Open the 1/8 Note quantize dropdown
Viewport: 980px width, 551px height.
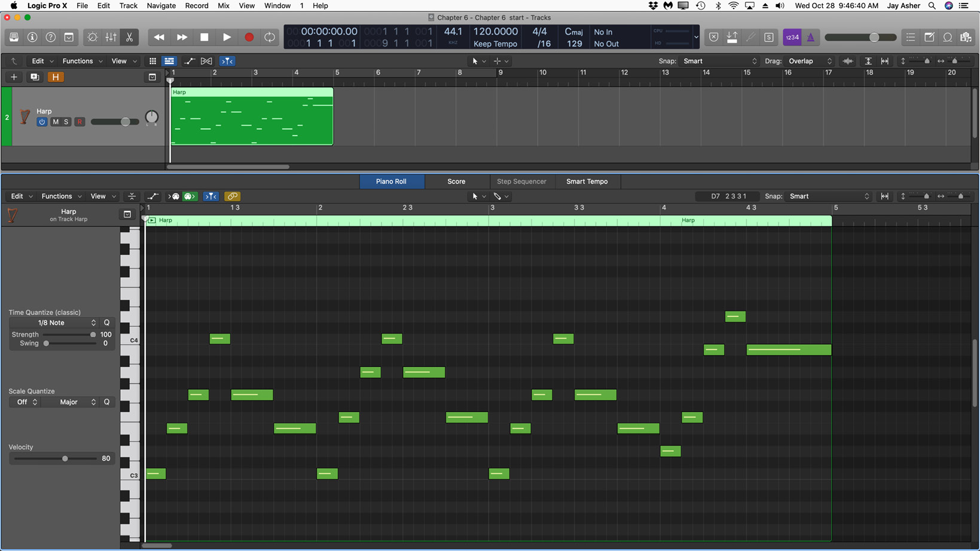(54, 323)
